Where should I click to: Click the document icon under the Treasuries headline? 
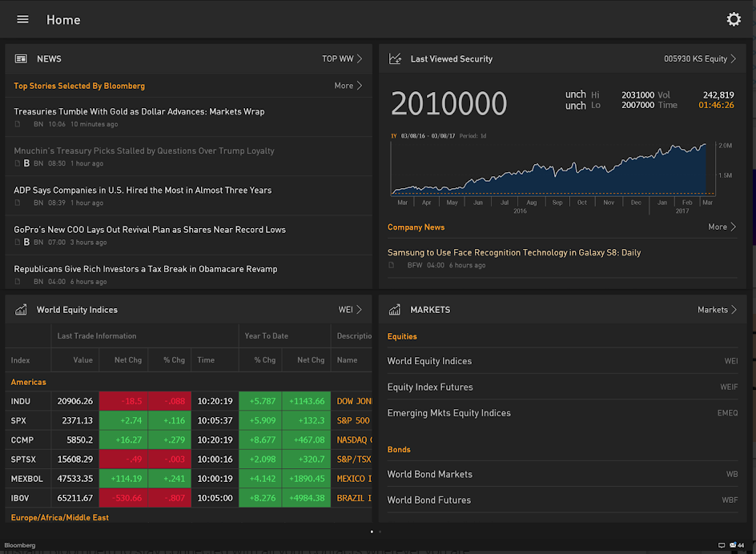[x=18, y=124]
